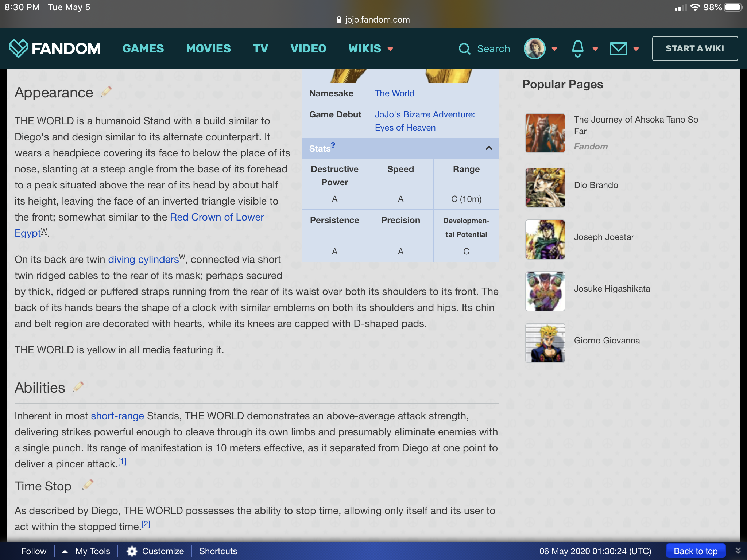Open the notifications bell icon
Viewport: 747px width, 560px height.
coord(577,48)
